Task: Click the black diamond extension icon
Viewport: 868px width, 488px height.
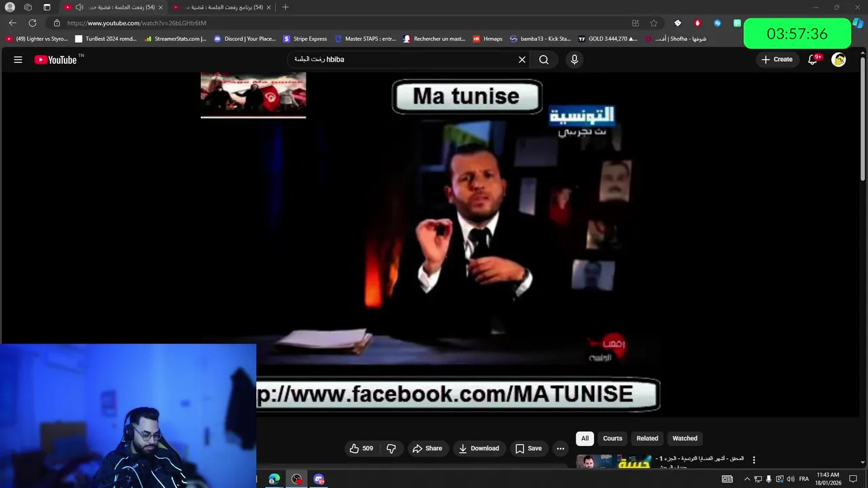Action: tap(677, 23)
